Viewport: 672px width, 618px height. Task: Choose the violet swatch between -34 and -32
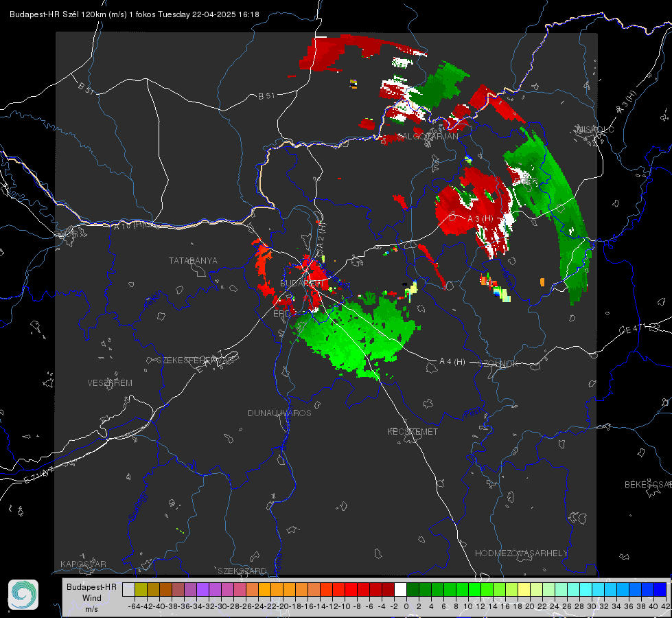tap(202, 589)
